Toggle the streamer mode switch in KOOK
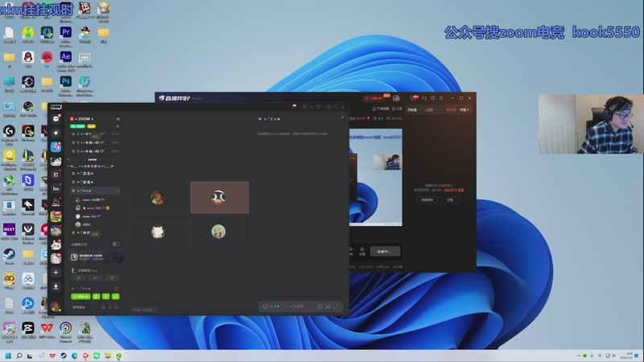This screenshot has width=644, height=362. pos(115,244)
